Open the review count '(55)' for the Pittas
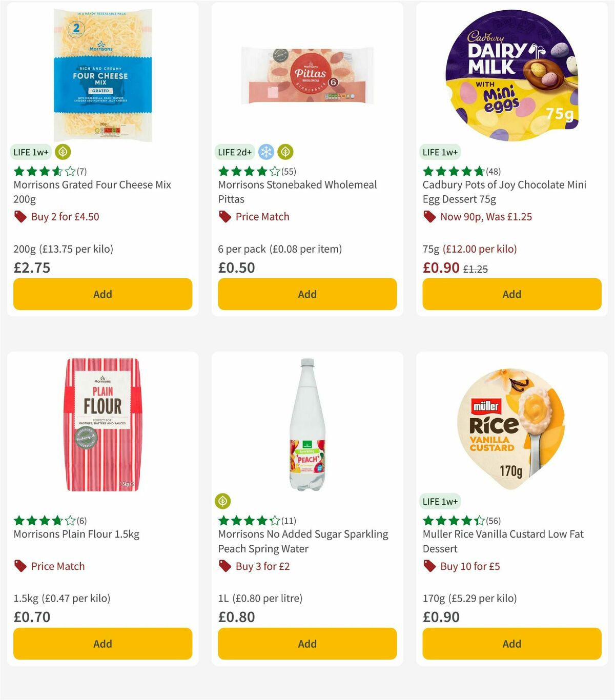The height and width of the screenshot is (700, 615). coord(288,172)
